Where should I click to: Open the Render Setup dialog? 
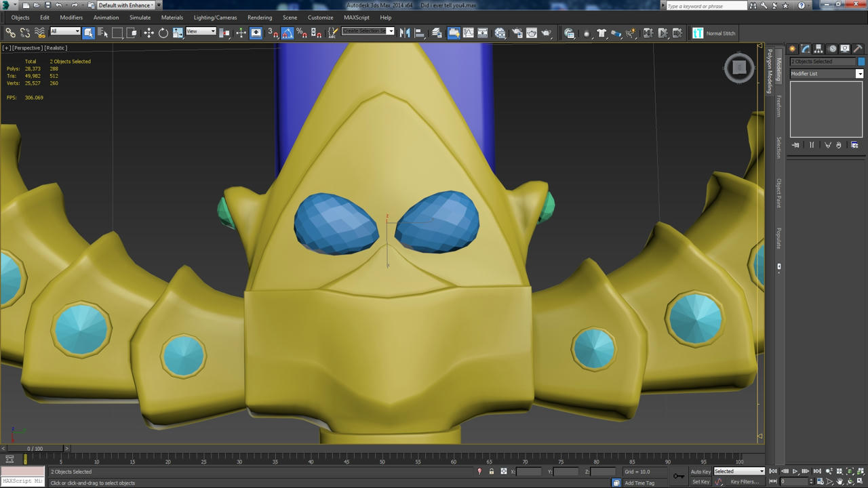(517, 33)
